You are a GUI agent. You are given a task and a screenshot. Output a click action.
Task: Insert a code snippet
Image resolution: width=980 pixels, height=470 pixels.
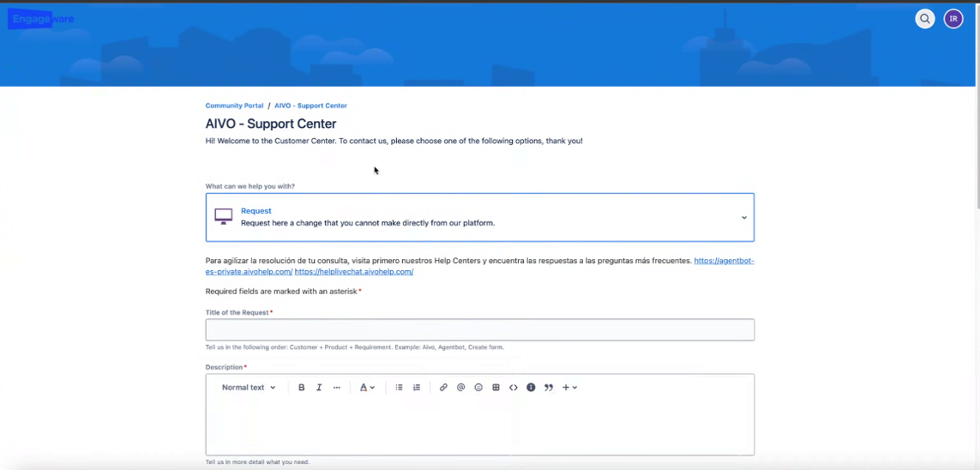coord(513,388)
